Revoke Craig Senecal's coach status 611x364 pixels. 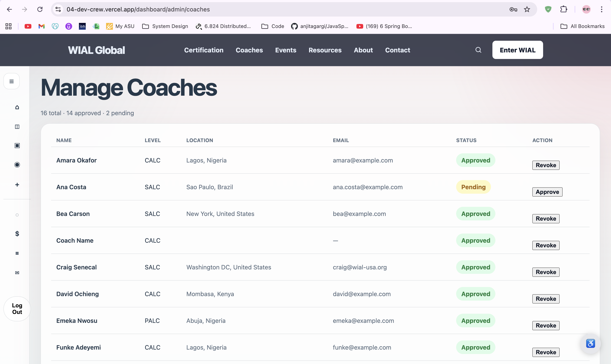pos(545,272)
